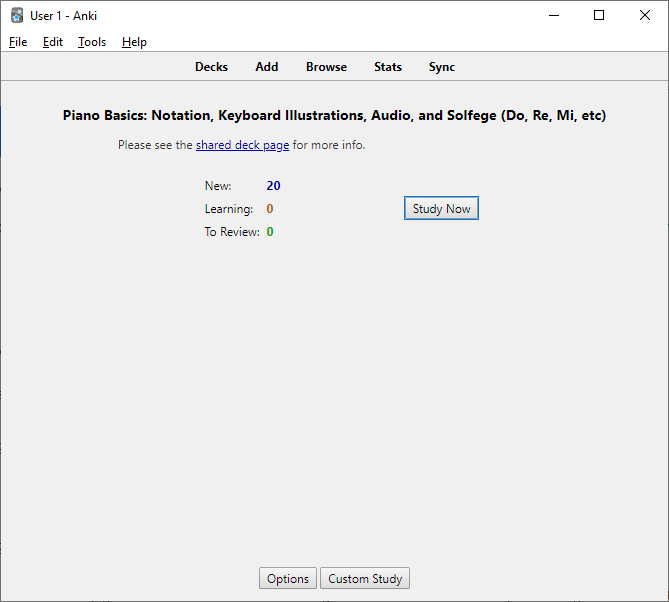The image size is (669, 602).
Task: Click the Piano Basics deck title
Action: tap(334, 115)
